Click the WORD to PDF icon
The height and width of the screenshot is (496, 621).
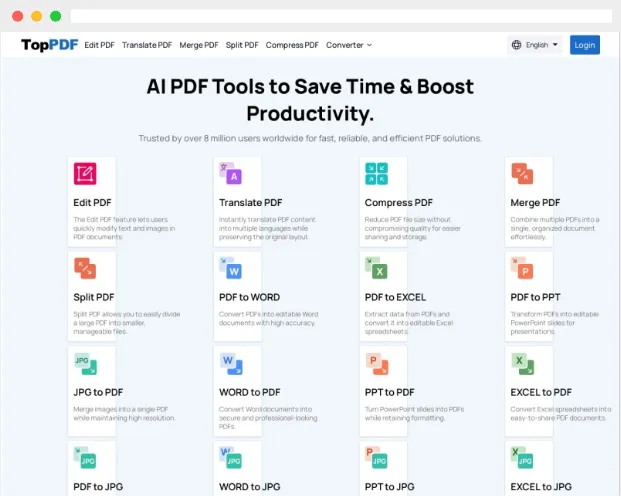231,364
